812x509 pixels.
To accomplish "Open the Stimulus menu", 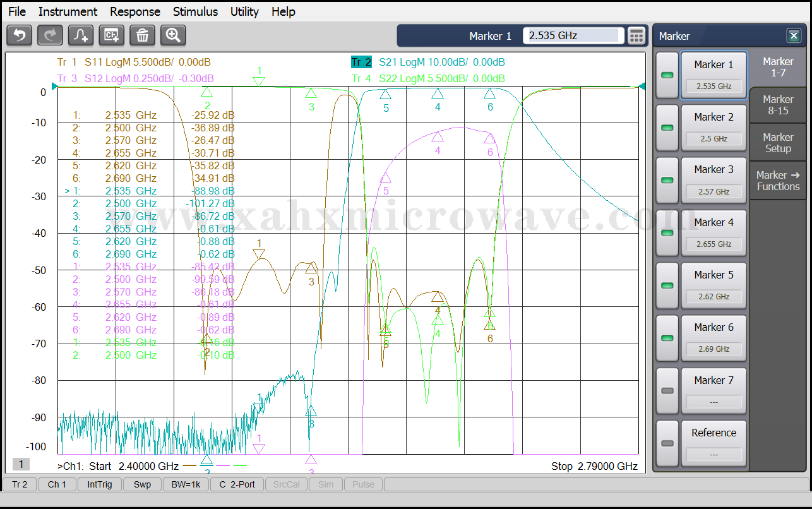I will click(x=195, y=11).
